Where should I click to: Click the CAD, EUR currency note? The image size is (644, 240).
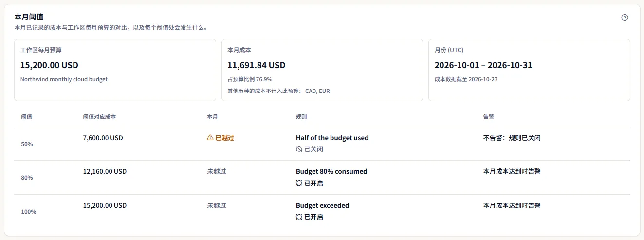pyautogui.click(x=317, y=91)
